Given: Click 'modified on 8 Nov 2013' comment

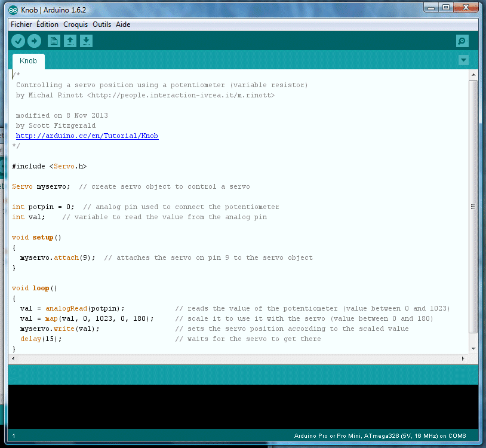Looking at the screenshot, I should [62, 115].
